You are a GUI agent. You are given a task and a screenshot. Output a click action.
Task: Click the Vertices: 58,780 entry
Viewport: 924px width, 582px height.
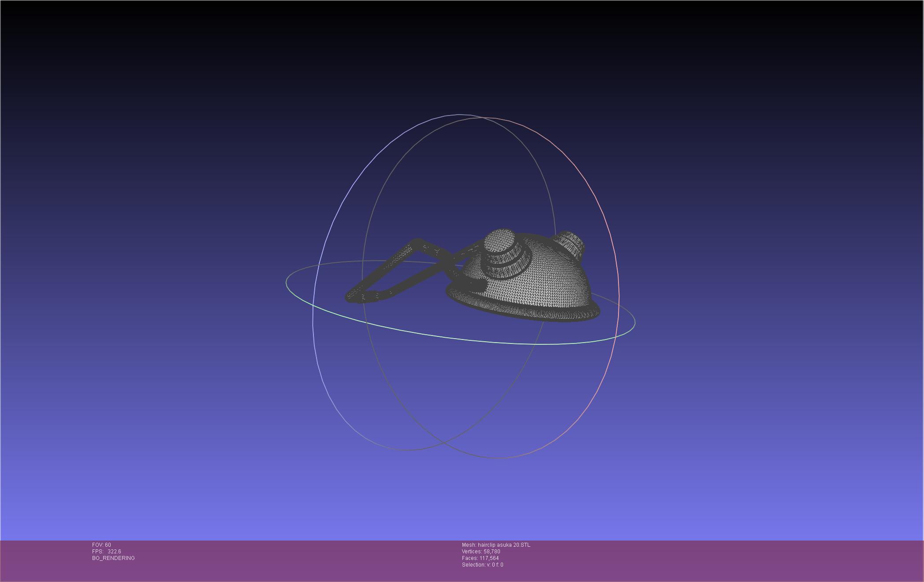tap(481, 552)
